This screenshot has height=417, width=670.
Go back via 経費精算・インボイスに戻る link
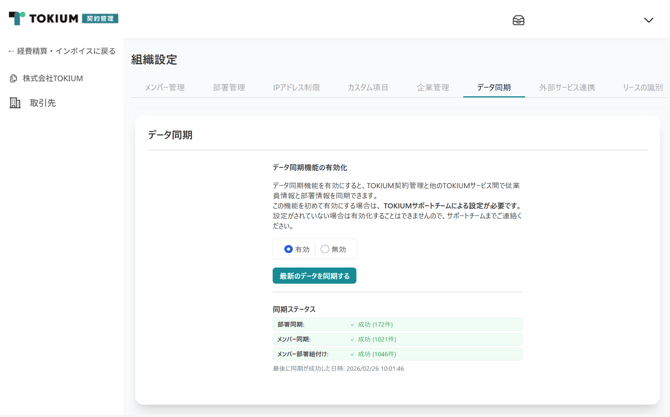click(62, 51)
